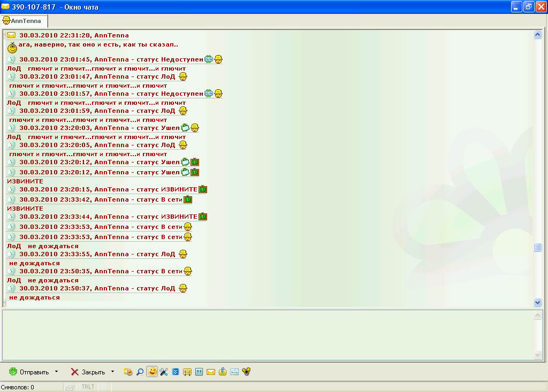Viewport: 548px width, 392px height.
Task: Open the user info card icon
Action: 186,371
